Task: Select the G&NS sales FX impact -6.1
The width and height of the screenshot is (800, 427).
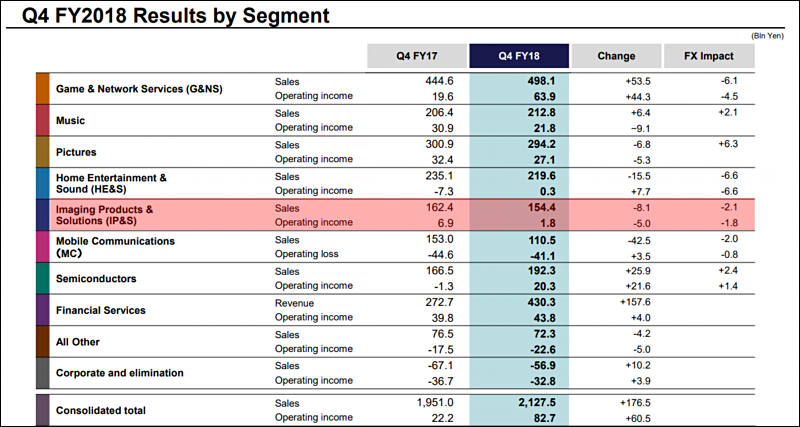Action: coord(728,81)
